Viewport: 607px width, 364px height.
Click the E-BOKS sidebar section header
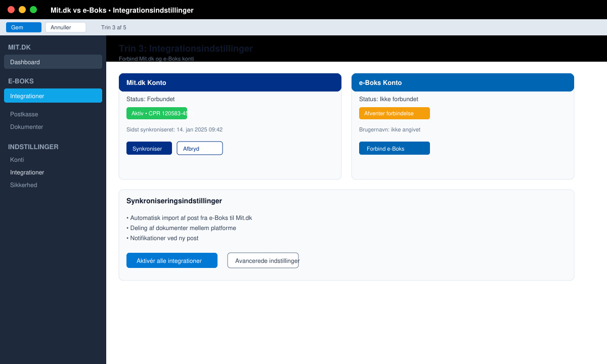pos(21,81)
